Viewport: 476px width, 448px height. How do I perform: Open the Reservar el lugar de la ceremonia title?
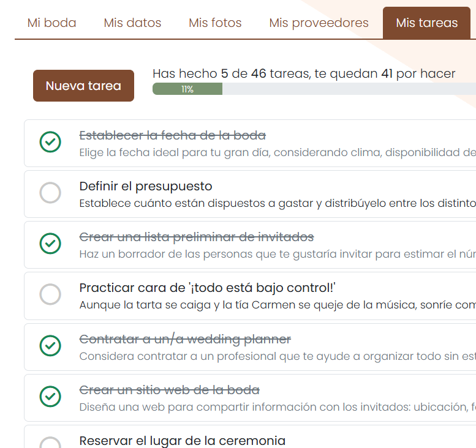coord(182,441)
